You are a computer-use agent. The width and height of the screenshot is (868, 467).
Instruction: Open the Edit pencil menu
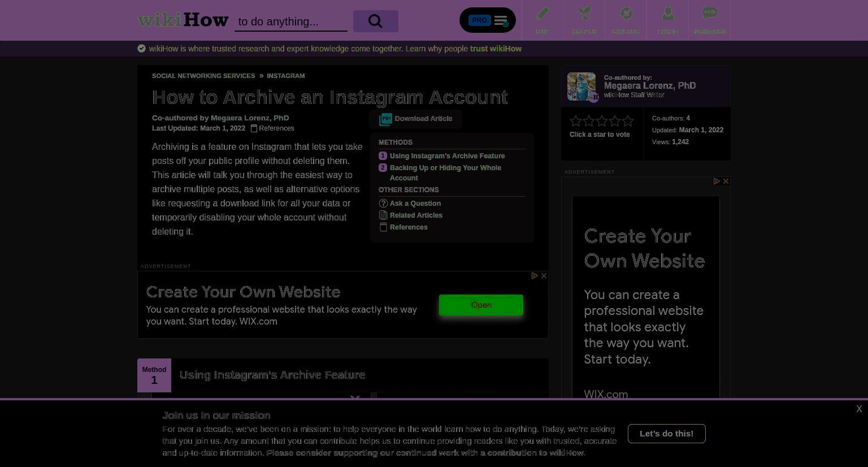click(542, 20)
